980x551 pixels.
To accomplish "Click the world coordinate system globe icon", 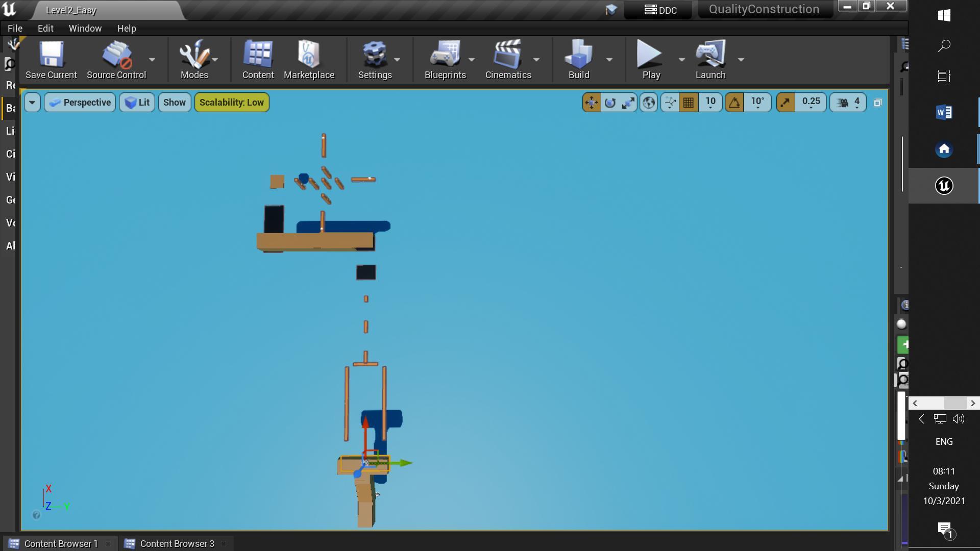I will coord(649,103).
